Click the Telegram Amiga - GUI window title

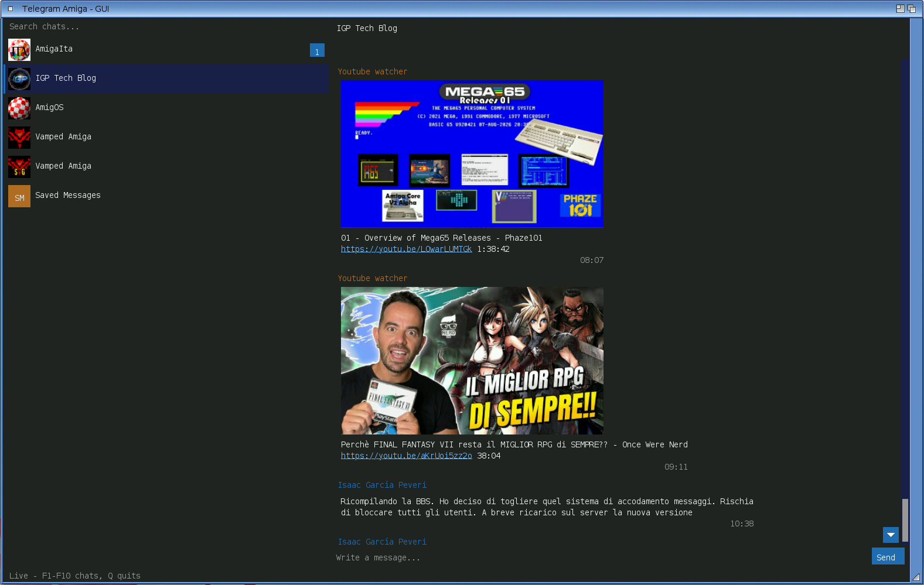pyautogui.click(x=66, y=9)
